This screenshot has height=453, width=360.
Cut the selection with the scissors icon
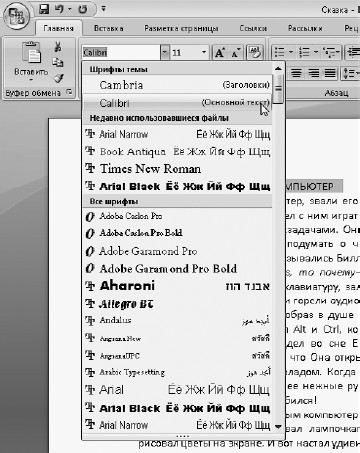pos(58,47)
